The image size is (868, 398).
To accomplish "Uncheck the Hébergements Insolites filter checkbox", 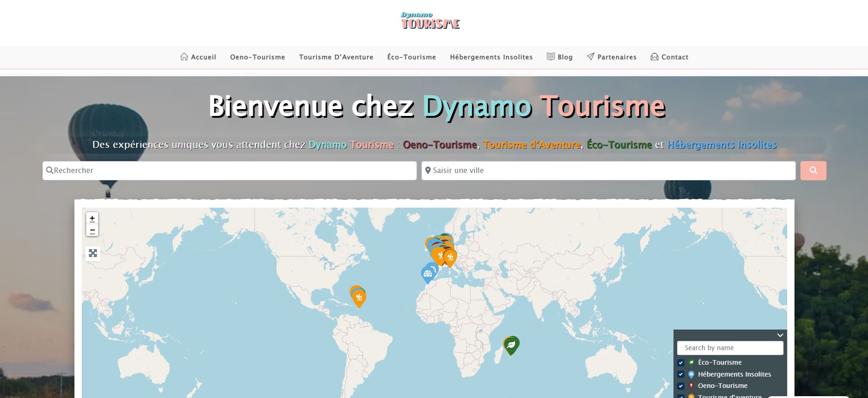I will tap(681, 375).
